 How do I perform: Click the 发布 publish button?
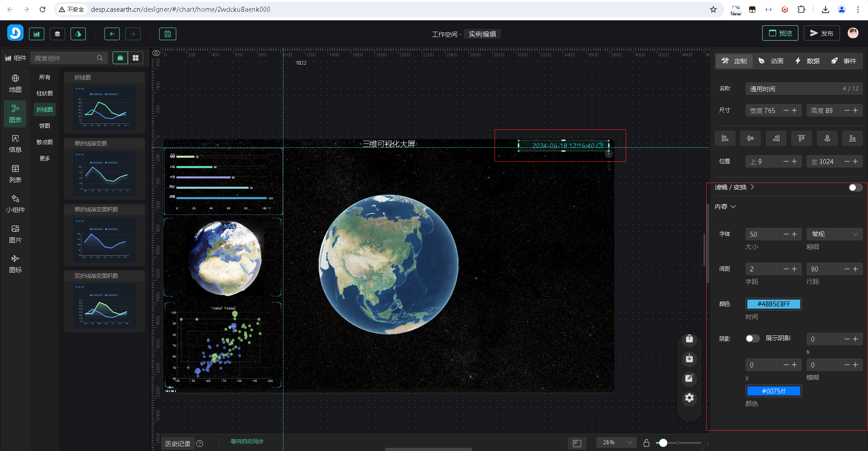[x=821, y=33]
